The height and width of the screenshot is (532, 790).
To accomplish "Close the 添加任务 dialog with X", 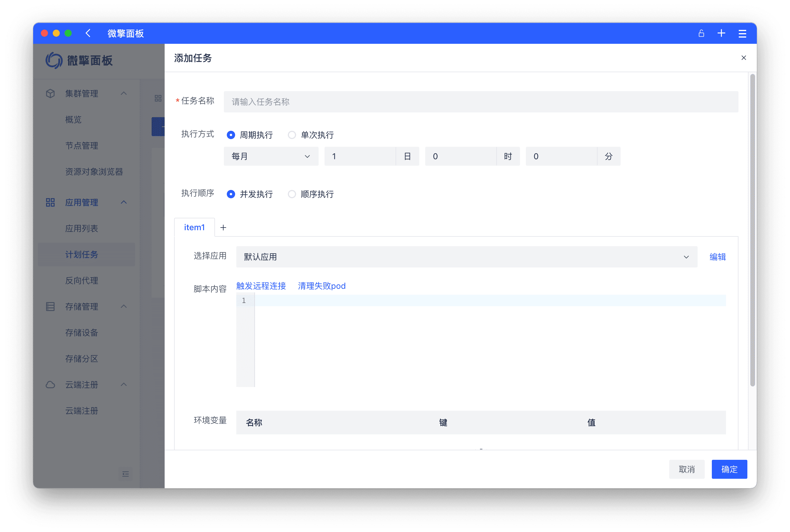I will pos(744,58).
